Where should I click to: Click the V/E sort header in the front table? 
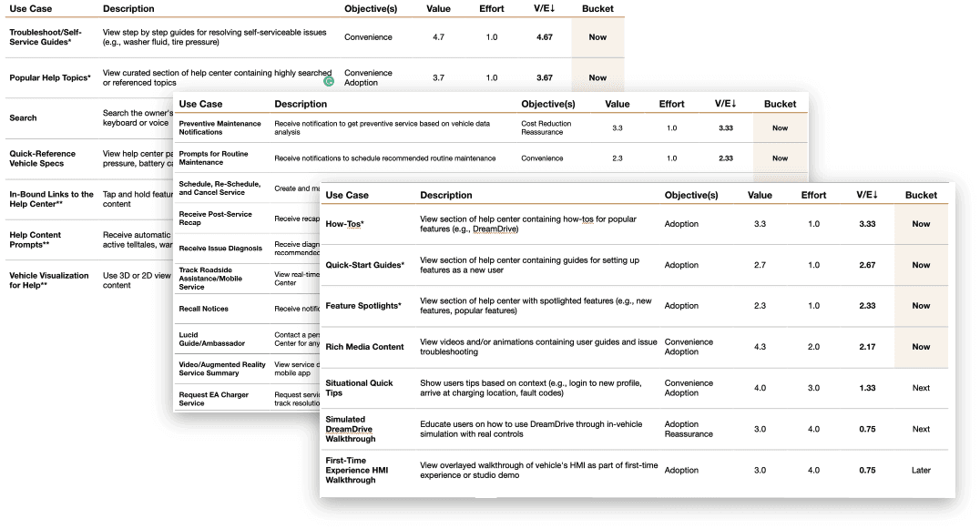[x=867, y=195]
